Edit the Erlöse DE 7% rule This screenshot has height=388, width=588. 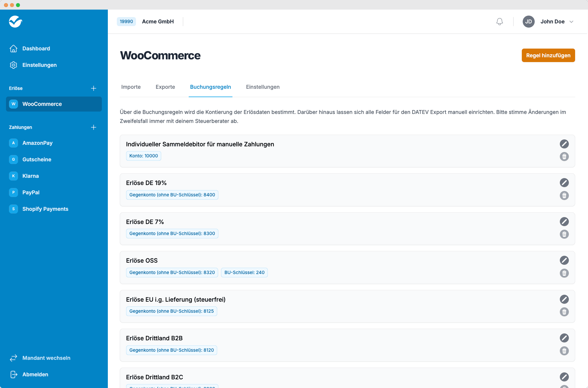pos(564,222)
